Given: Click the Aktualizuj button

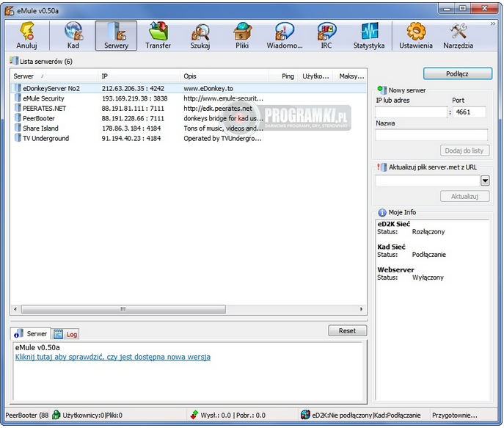Looking at the screenshot, I should (x=464, y=196).
